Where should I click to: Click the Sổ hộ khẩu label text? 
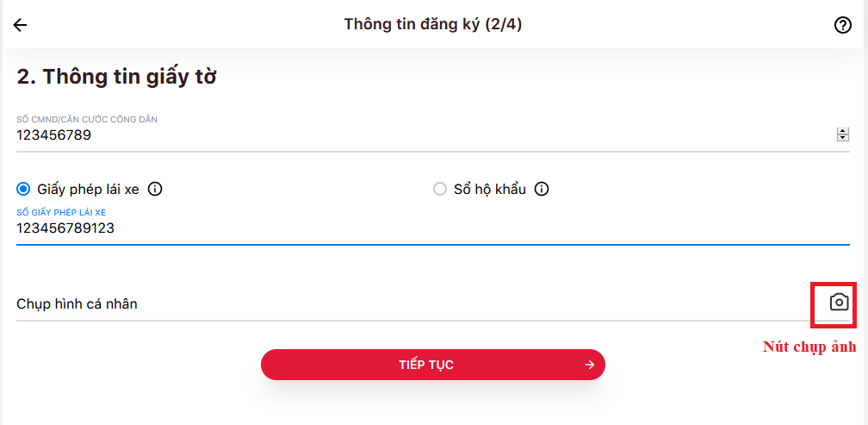click(490, 189)
